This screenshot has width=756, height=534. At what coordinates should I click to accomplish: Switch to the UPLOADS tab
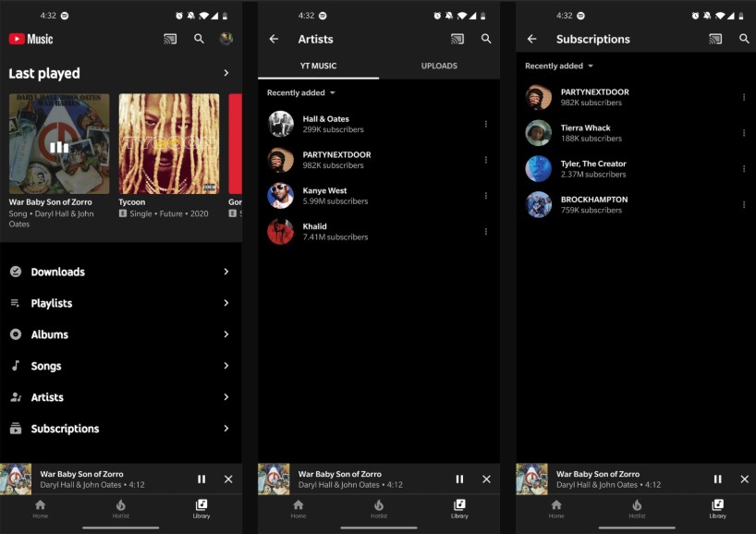click(x=439, y=66)
